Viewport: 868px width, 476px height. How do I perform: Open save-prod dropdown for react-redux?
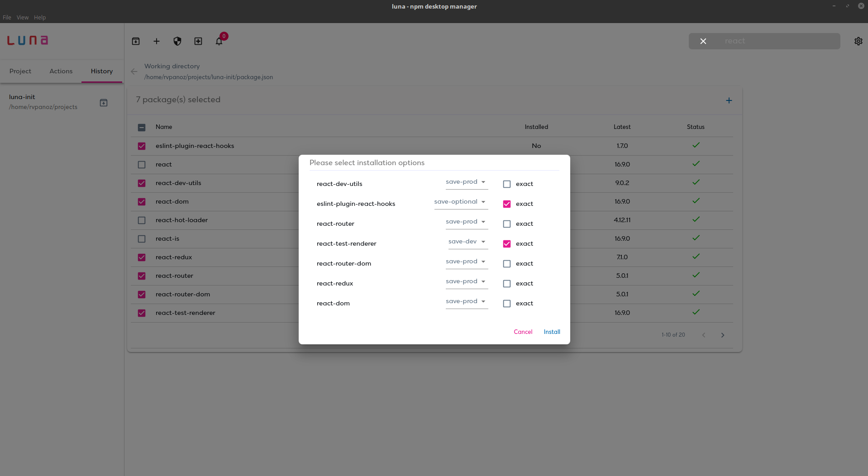[x=467, y=281]
